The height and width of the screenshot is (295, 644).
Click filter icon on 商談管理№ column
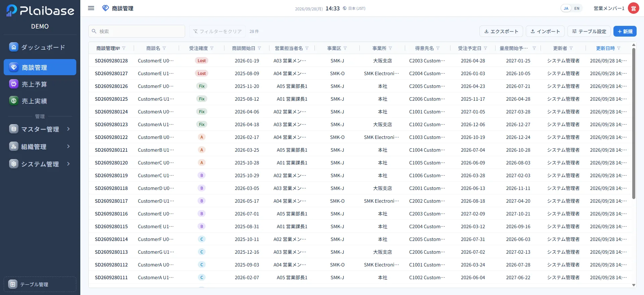124,48
